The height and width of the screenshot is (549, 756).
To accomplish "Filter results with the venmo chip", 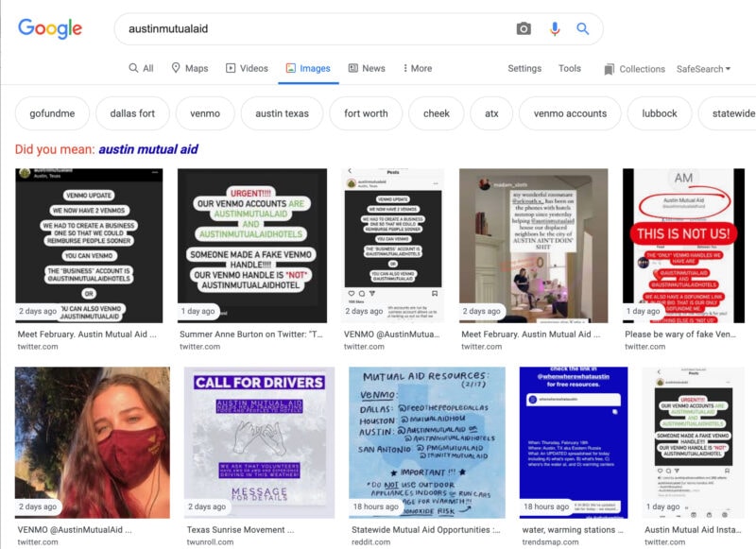I will 205,113.
